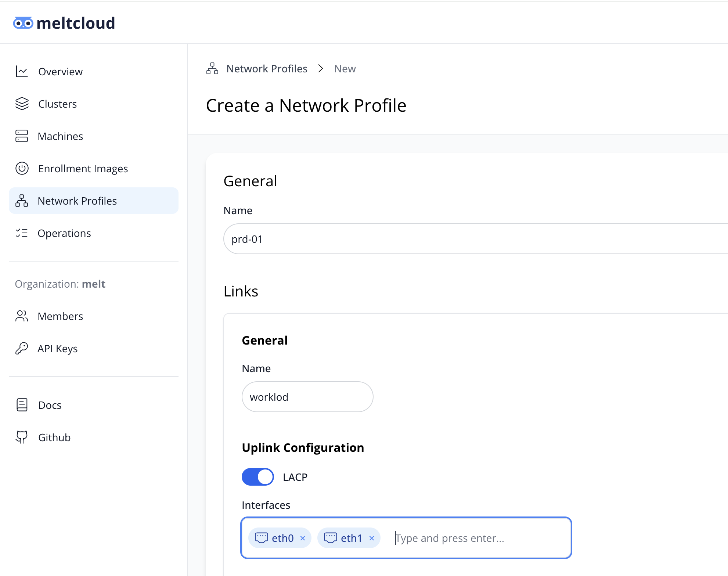
Task: Select Network Profiles sidebar item
Action: pyautogui.click(x=77, y=201)
